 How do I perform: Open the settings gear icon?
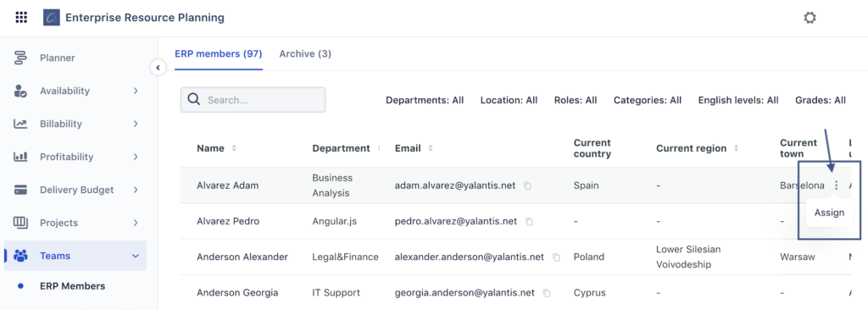[810, 18]
